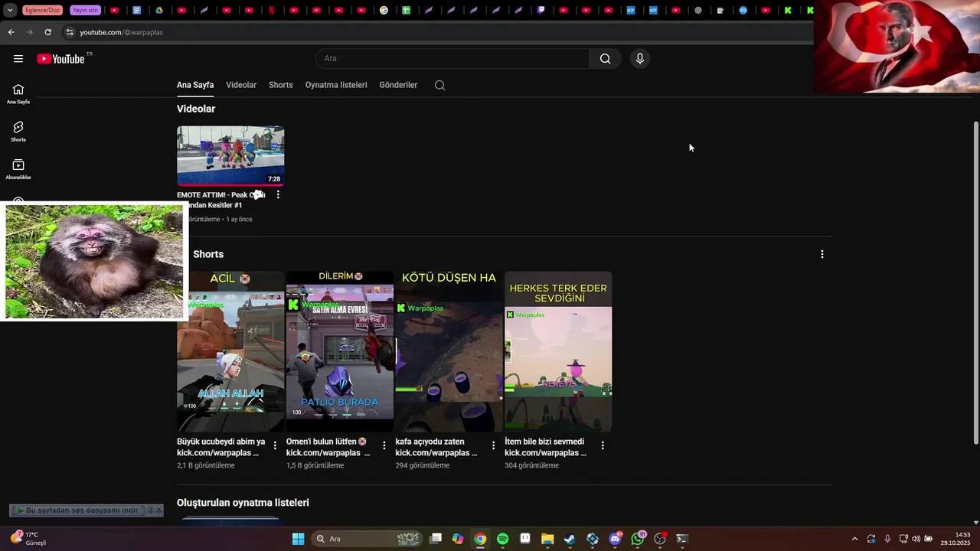Go forward with the browser forward arrow
The height and width of the screenshot is (551, 980).
29,32
